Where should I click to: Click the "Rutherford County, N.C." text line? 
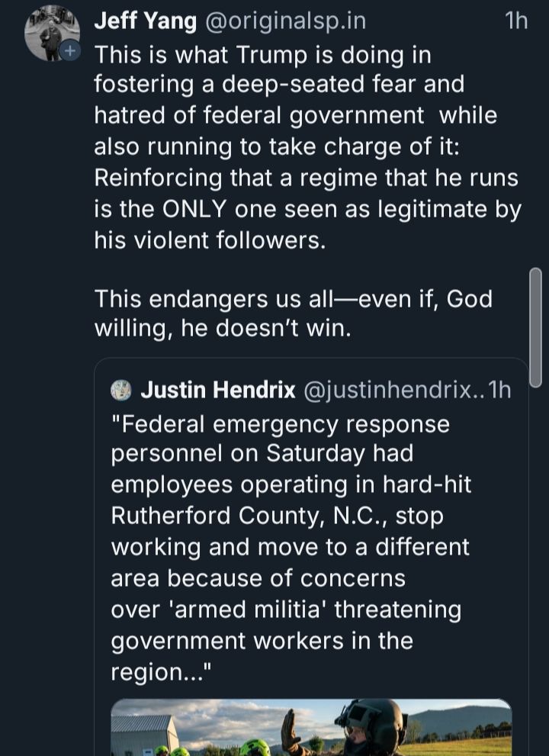[277, 516]
